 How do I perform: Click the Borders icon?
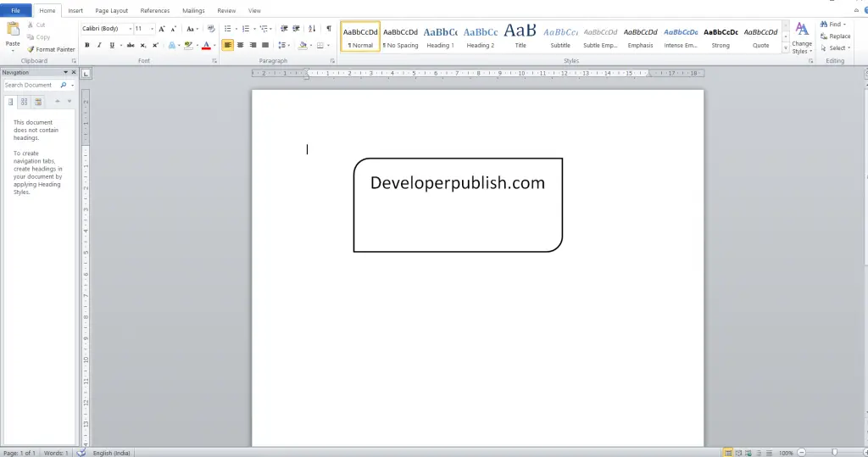(x=320, y=46)
